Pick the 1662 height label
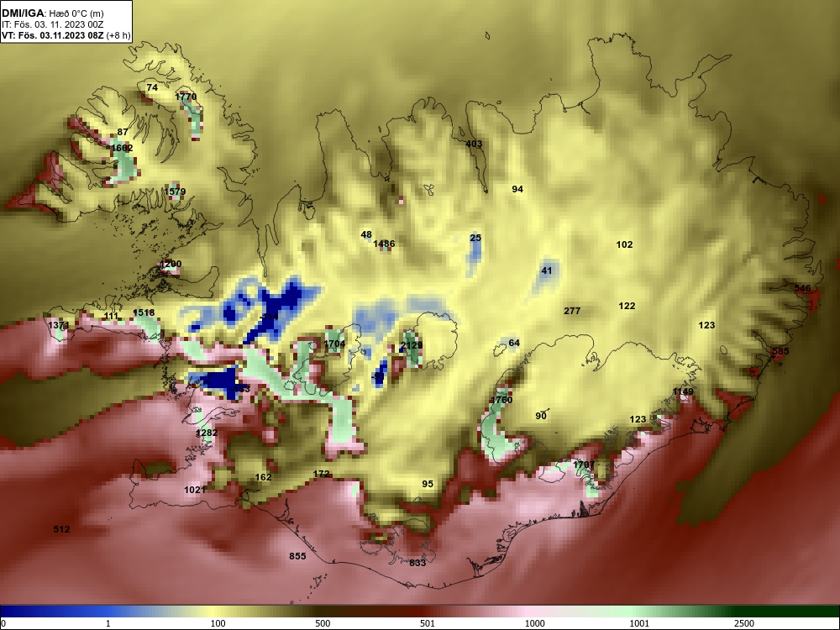The width and height of the screenshot is (840, 630). (122, 148)
